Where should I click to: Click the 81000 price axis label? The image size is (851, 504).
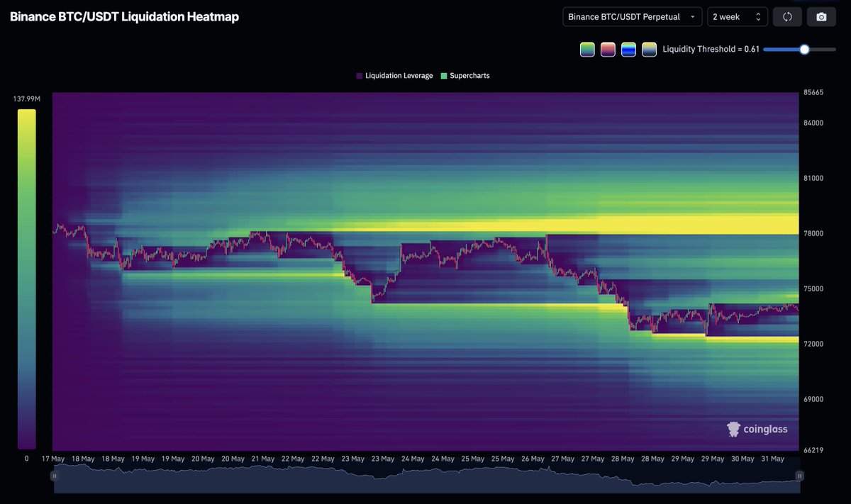coord(814,178)
